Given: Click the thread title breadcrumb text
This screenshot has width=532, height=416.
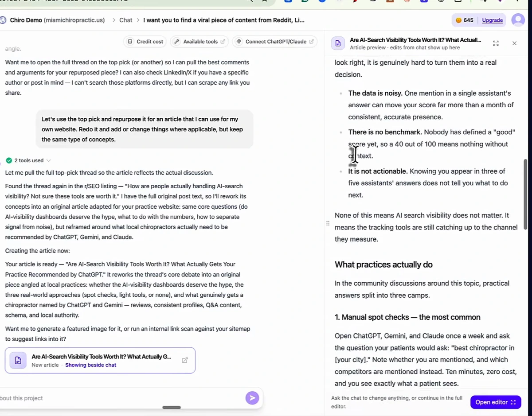Looking at the screenshot, I should click(224, 20).
